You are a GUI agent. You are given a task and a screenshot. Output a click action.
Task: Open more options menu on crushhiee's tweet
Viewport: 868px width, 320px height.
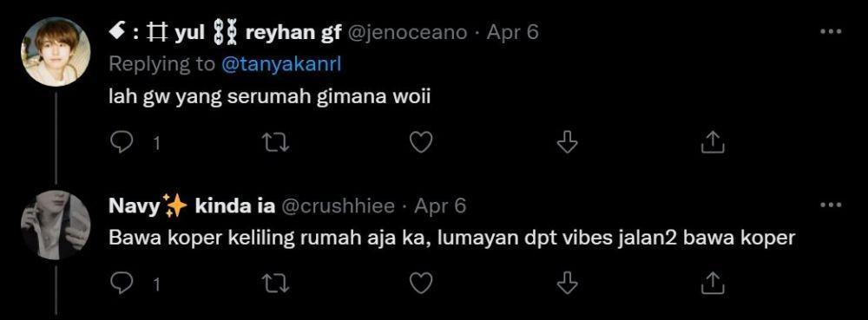point(831,206)
